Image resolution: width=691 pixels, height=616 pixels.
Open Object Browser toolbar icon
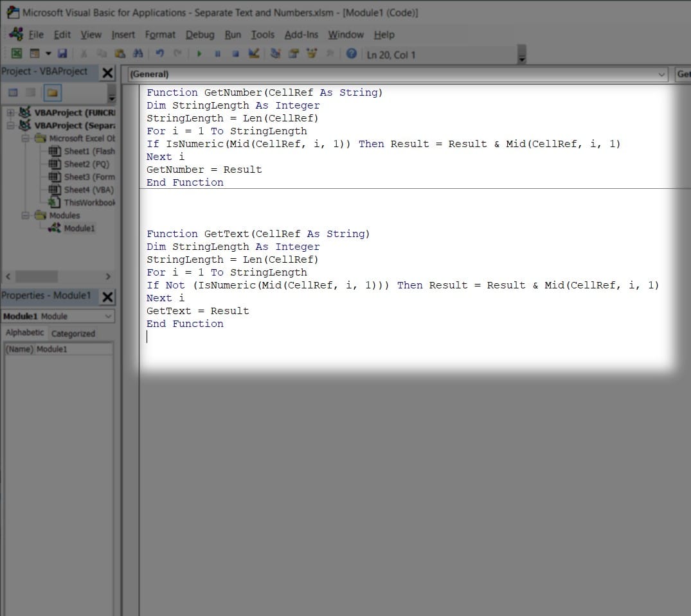[x=312, y=54]
